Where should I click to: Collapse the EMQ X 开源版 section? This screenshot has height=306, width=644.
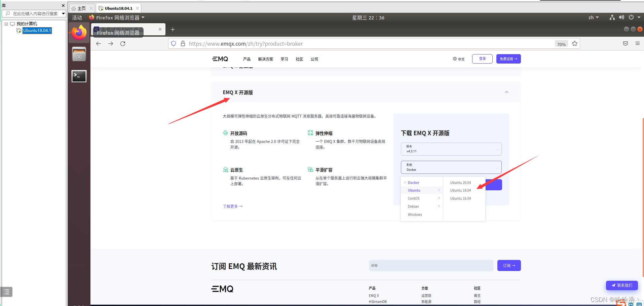(x=507, y=92)
